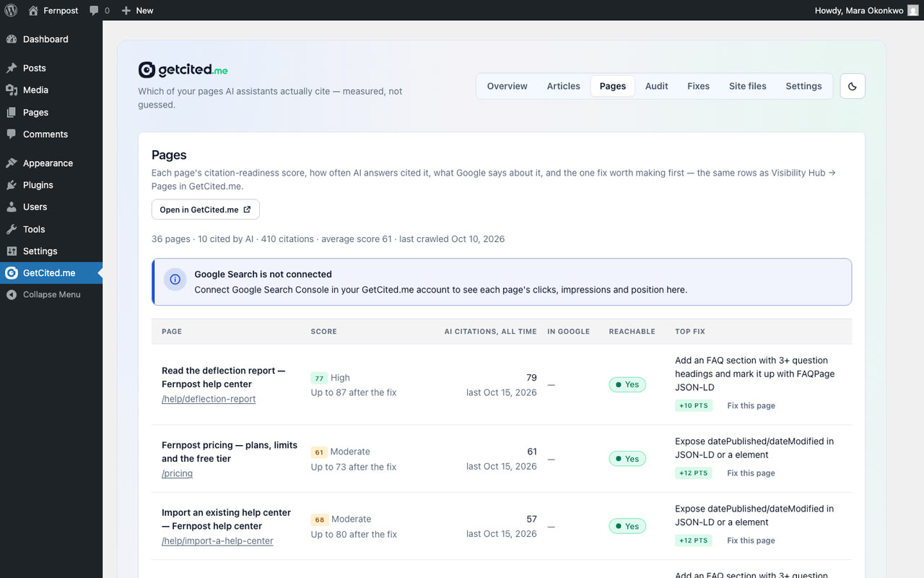Open the Fixes tab
The width and height of the screenshot is (924, 578).
click(699, 86)
